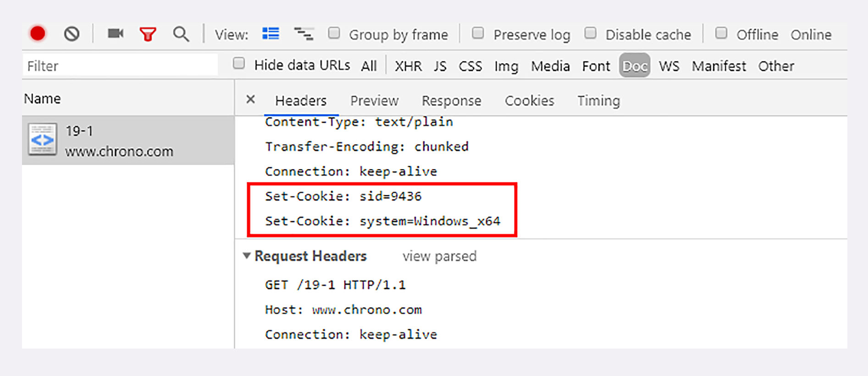Toggle the red filter funnel icon
The width and height of the screenshot is (868, 376).
(x=148, y=34)
